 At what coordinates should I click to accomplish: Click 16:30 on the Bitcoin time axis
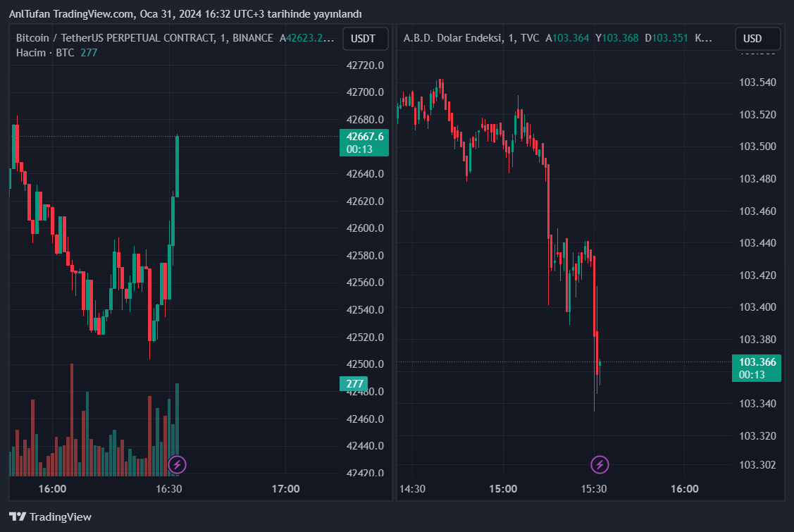169,488
